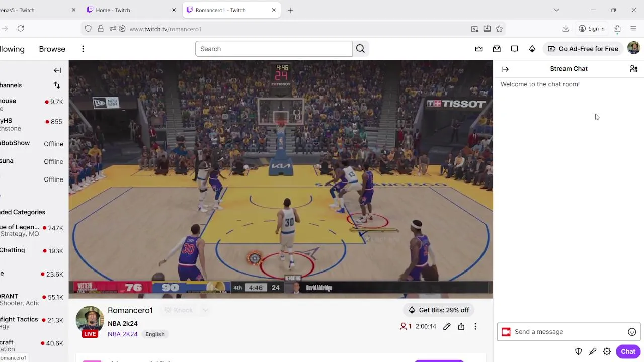
Task: Click the Twitch search field
Action: [x=274, y=49]
